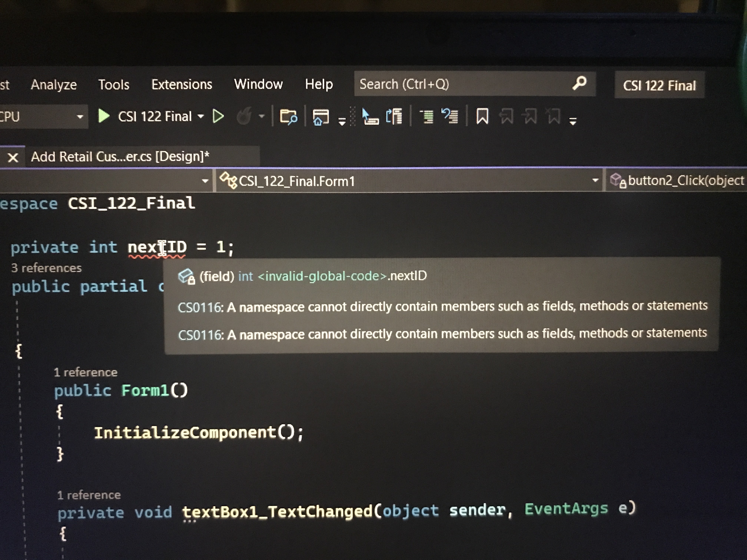
Task: Click the 3 references CodeLens link
Action: point(47,268)
